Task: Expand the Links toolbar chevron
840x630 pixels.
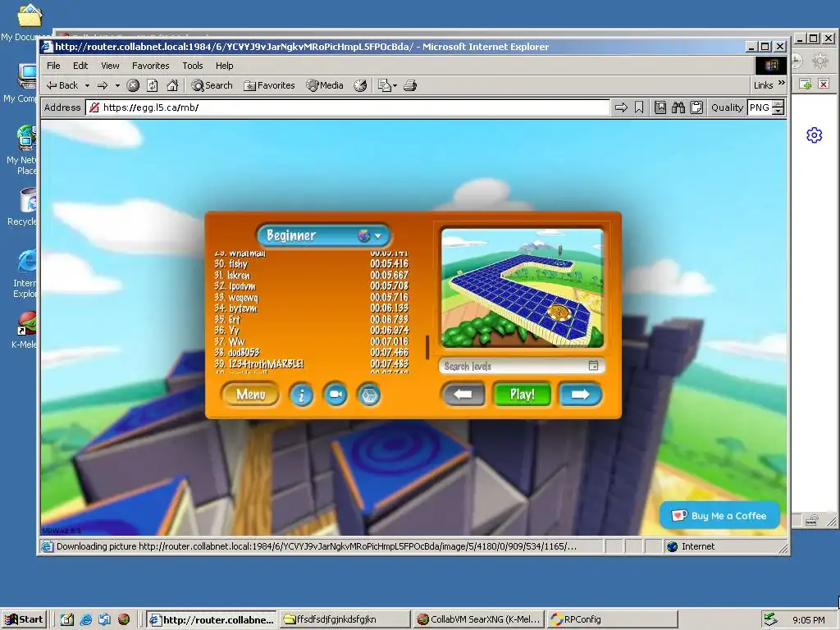Action: 782,83
